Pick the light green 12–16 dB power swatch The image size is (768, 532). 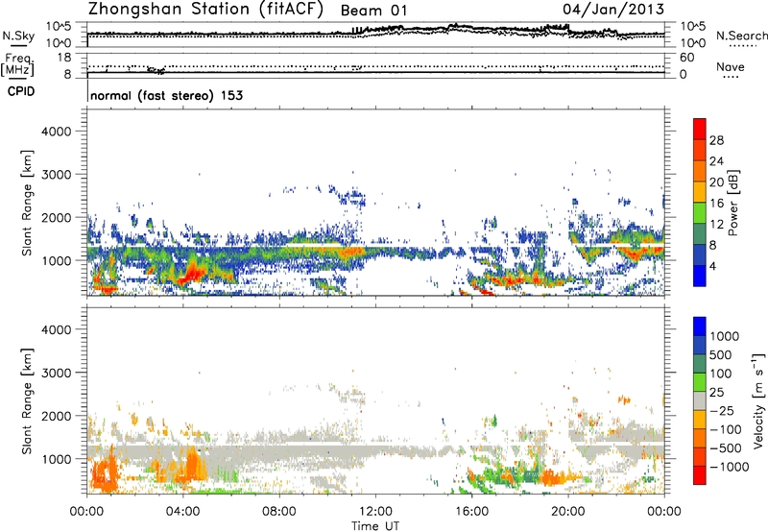(x=700, y=213)
